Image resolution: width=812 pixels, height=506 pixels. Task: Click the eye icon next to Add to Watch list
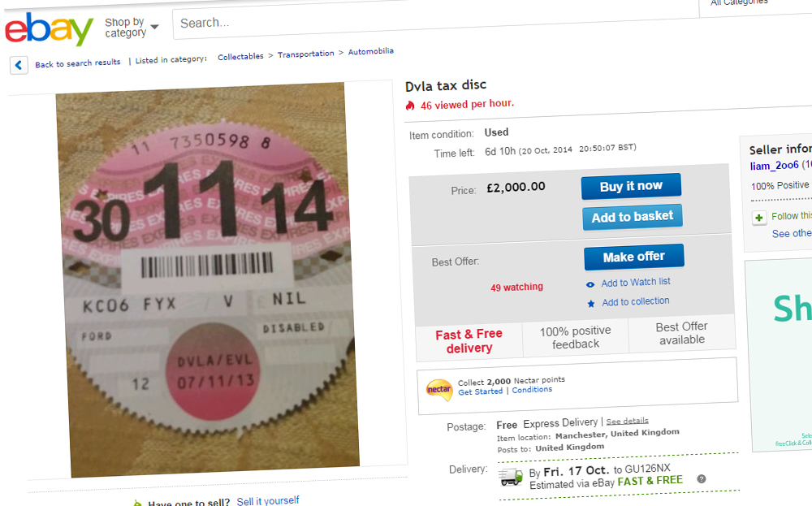pyautogui.click(x=590, y=284)
